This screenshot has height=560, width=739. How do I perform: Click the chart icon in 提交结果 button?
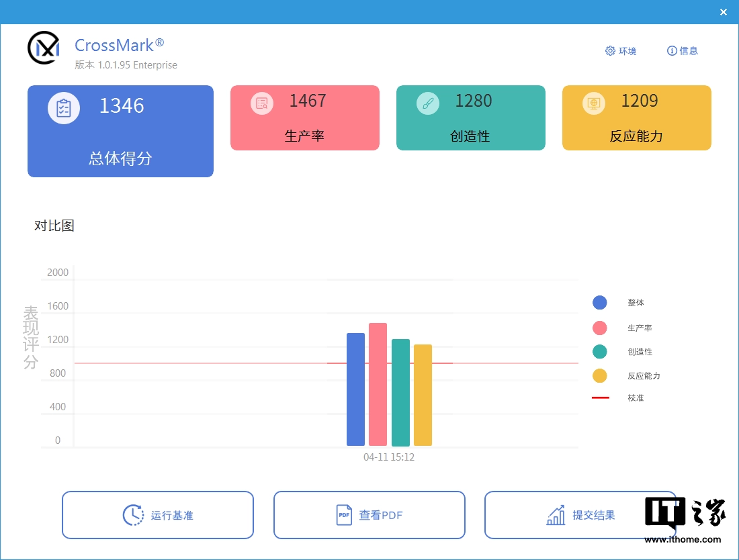556,515
